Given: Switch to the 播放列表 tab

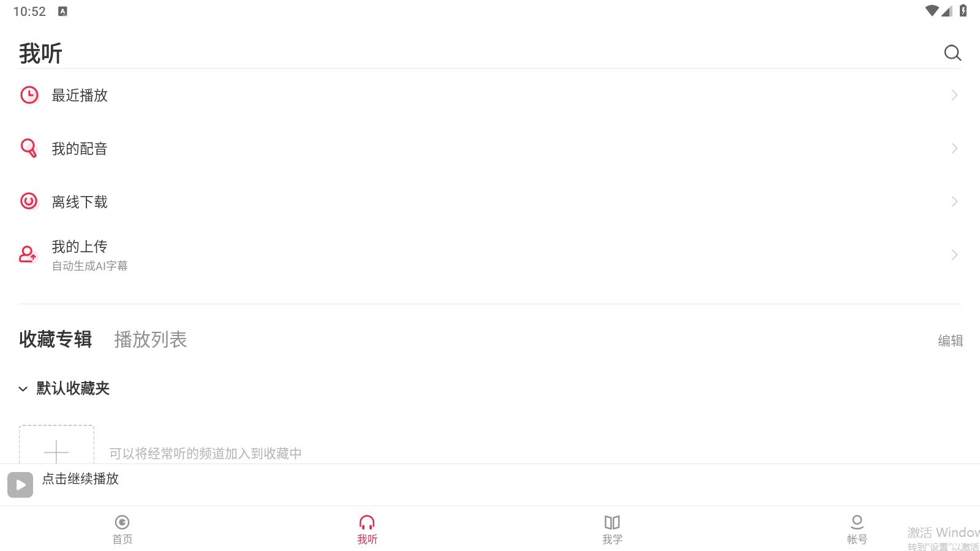Looking at the screenshot, I should point(151,340).
